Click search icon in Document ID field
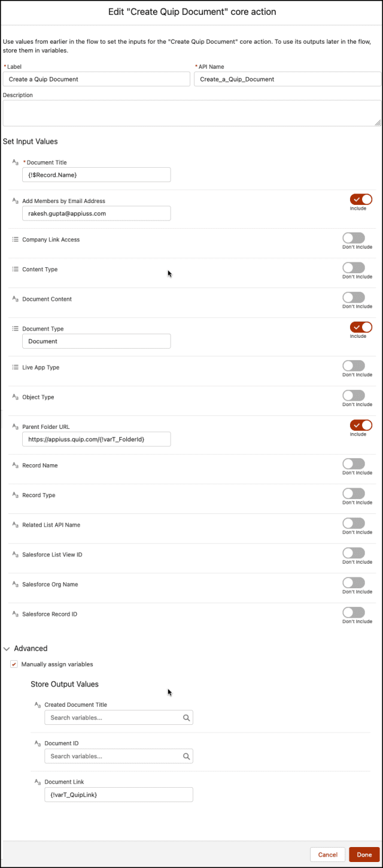The width and height of the screenshot is (383, 868). pos(186,757)
